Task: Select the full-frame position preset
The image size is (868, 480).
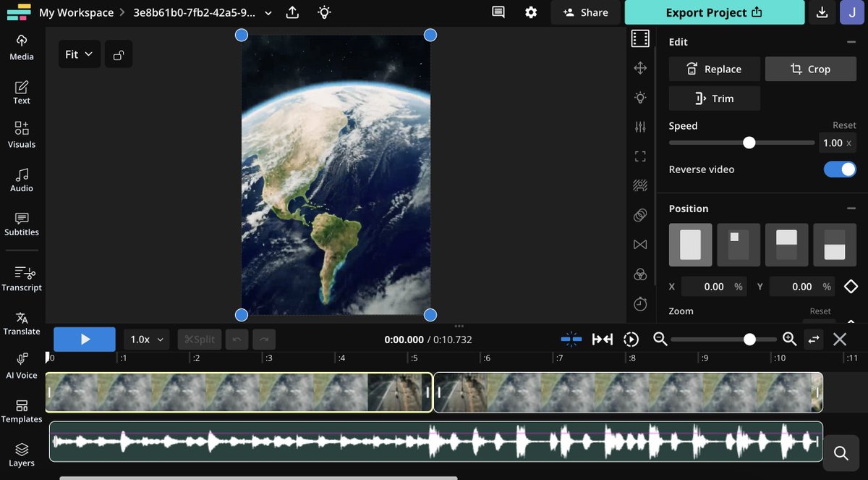Action: coord(691,245)
